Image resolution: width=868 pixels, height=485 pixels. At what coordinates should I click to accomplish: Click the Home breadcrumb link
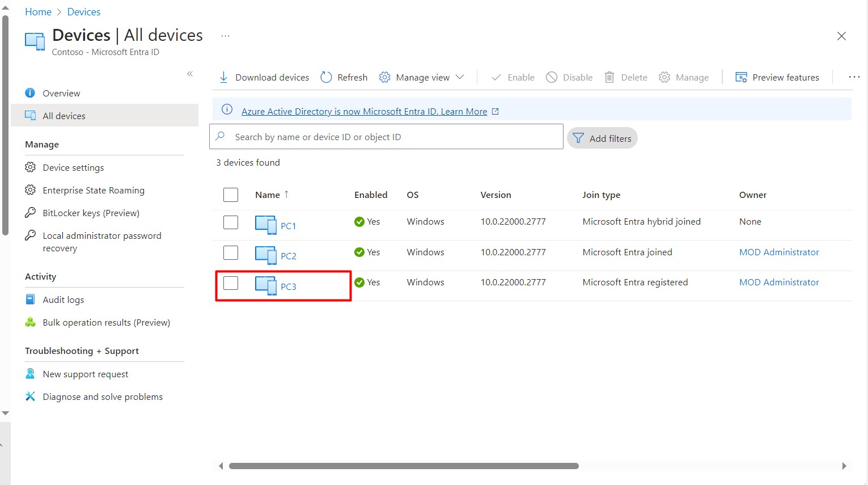pos(38,12)
